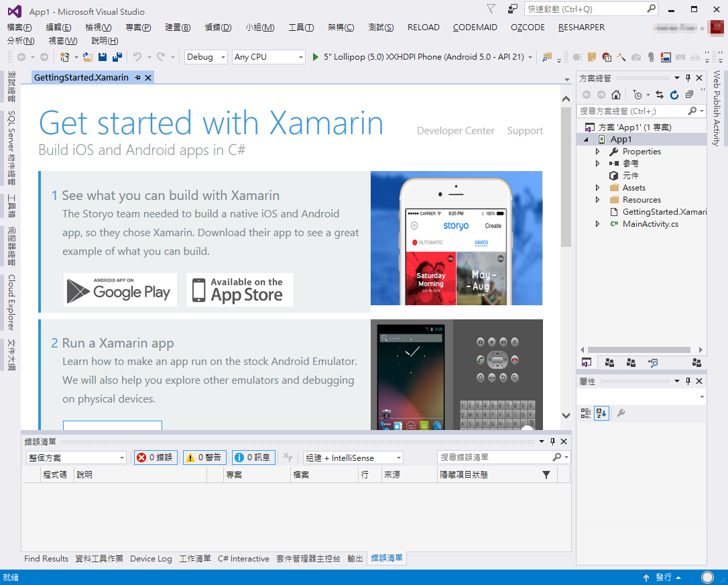Viewport: 728px width, 585px height.
Task: Open the Developer Center link
Action: point(455,131)
